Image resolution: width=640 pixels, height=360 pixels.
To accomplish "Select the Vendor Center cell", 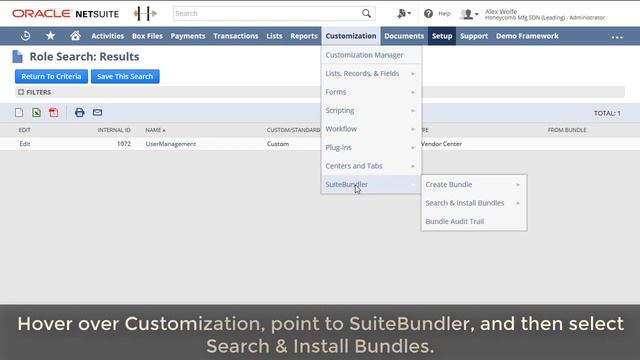I will click(x=442, y=144).
